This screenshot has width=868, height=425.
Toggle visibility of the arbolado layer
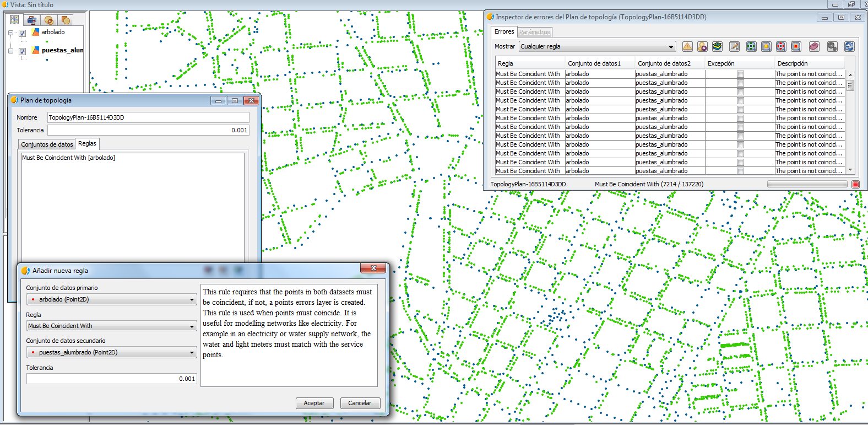[23, 33]
